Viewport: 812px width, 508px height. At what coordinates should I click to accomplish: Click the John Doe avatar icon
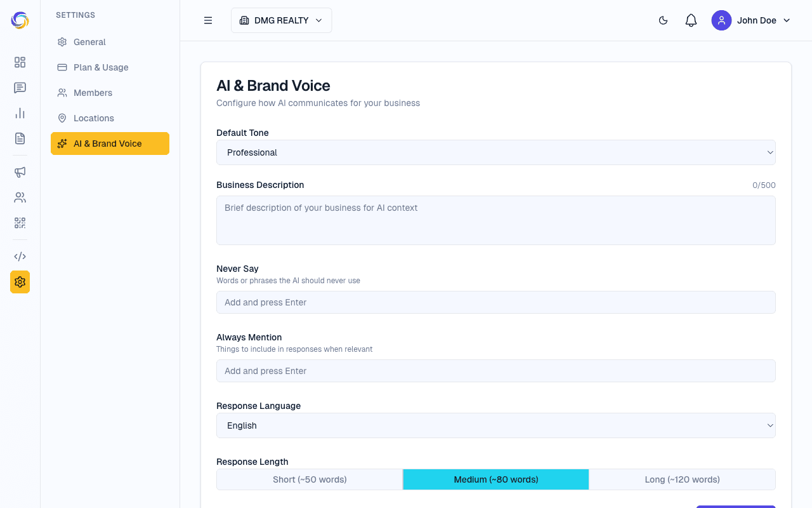point(721,20)
